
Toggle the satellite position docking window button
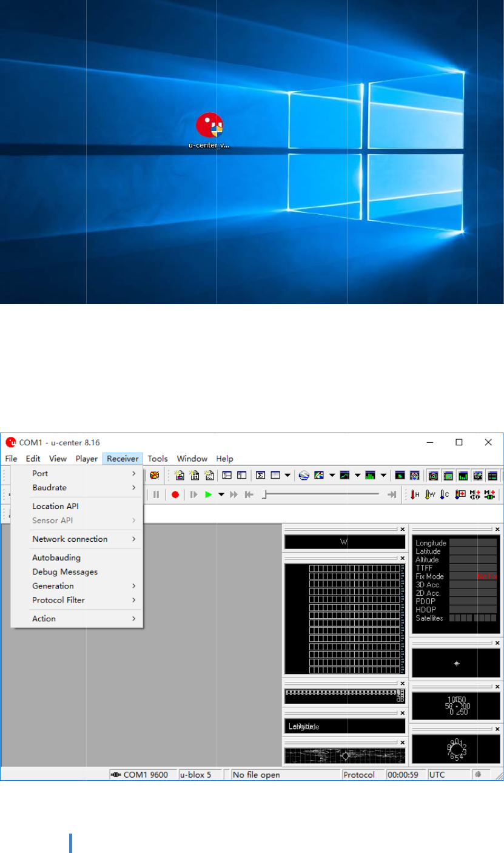pyautogui.click(x=433, y=476)
